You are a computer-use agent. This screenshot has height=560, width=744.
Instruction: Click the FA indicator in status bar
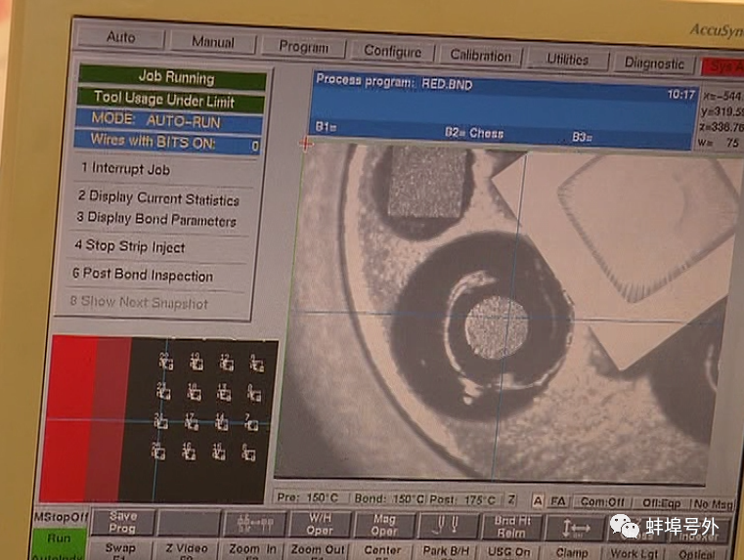[x=558, y=501]
